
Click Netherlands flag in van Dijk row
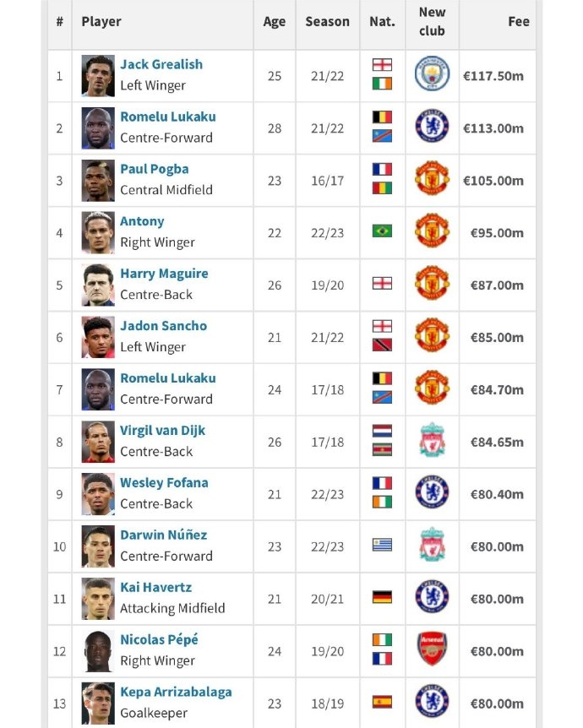point(382,431)
